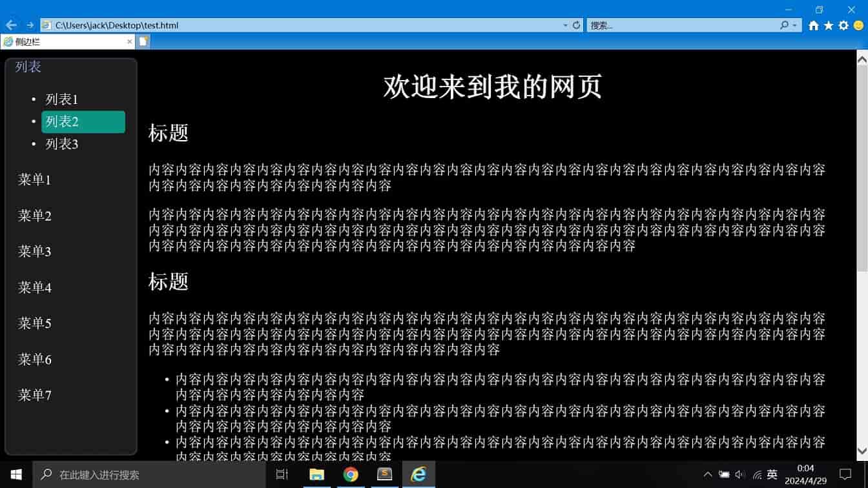Show hidden system tray icons
Image resolution: width=868 pixels, height=488 pixels.
708,474
